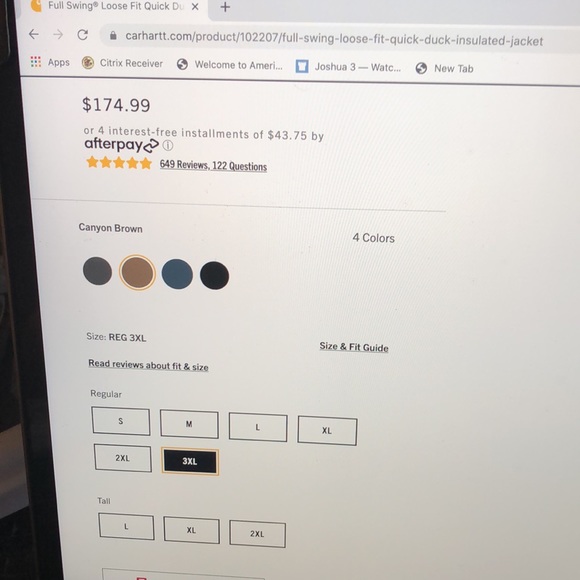580x580 pixels.
Task: Reload the Carhartt product page
Action: click(82, 35)
